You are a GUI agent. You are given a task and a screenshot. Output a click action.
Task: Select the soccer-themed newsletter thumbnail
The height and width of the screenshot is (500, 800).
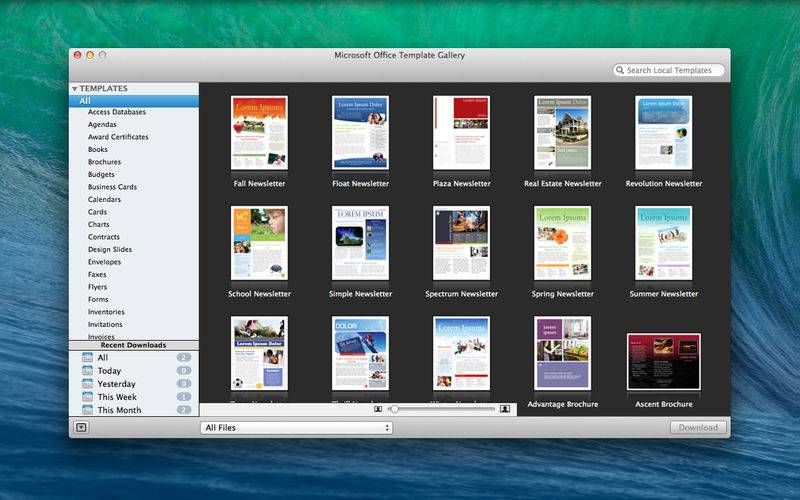259,353
